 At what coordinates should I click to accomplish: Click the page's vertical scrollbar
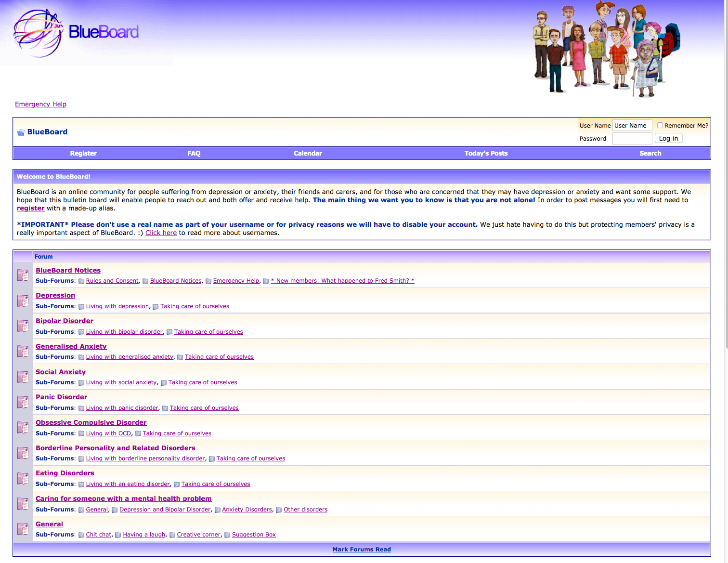click(726, 193)
